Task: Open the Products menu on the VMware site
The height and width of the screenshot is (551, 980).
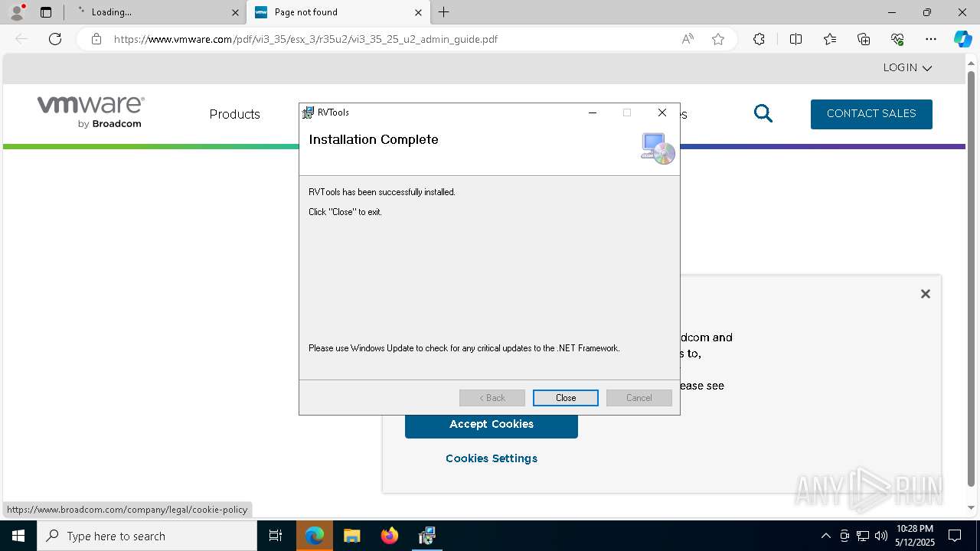Action: (x=235, y=114)
